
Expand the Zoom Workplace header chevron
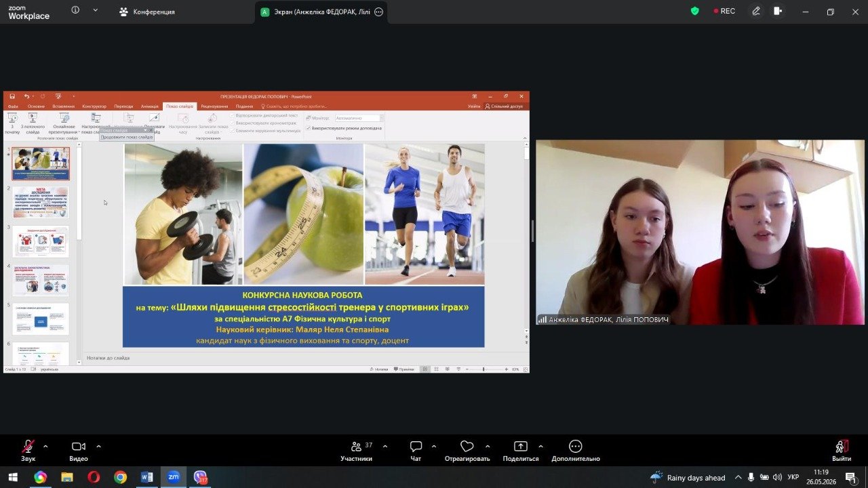(x=95, y=10)
